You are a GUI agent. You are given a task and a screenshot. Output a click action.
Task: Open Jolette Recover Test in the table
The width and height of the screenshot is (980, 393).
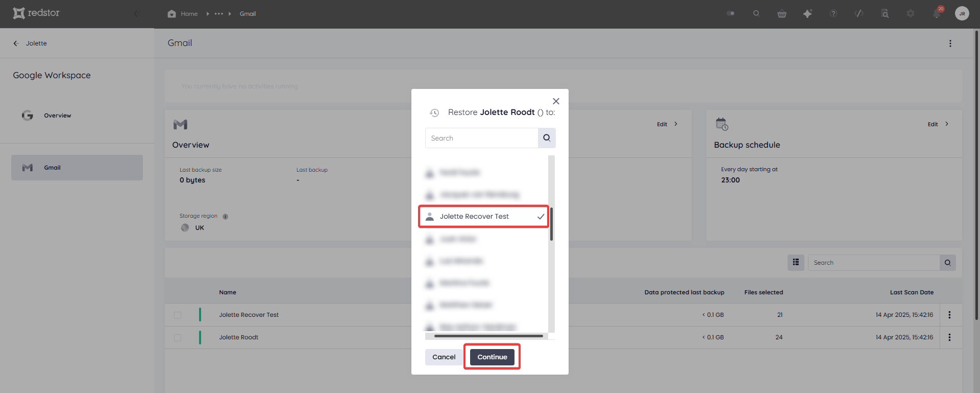click(249, 315)
